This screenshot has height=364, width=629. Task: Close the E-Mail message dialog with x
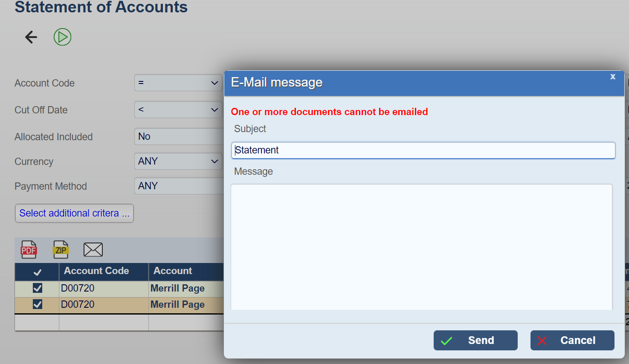pyautogui.click(x=613, y=77)
